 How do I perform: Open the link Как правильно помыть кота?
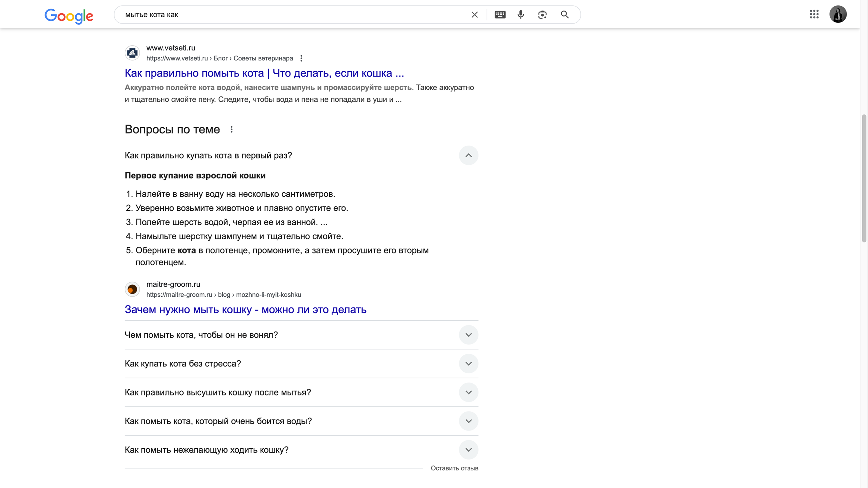(264, 73)
